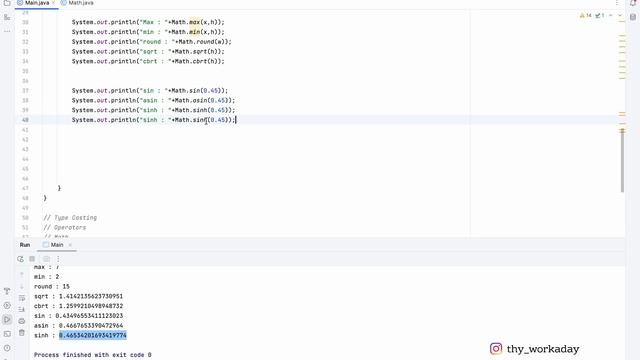Show the 14 warnings inspection indicator

586,16
